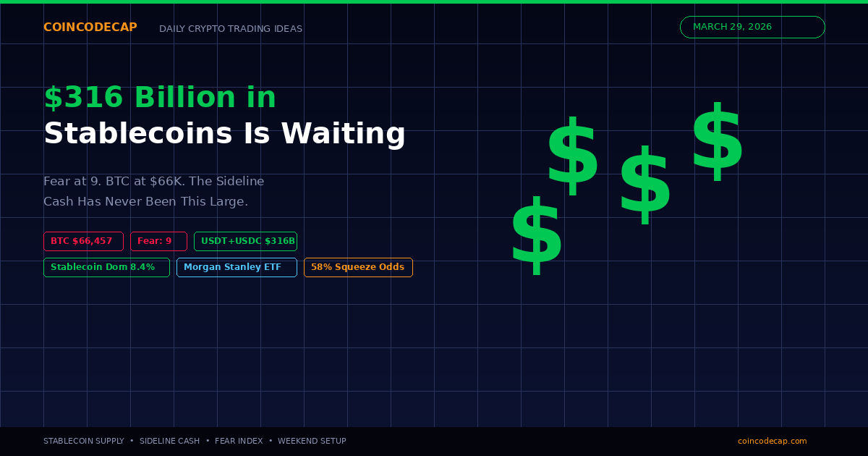Open the Stablecoin Dom 8.4% tag
The image size is (868, 456).
(106, 267)
